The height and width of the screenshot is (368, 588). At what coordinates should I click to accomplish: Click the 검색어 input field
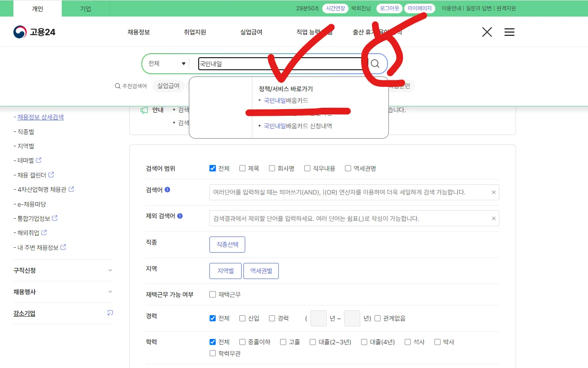point(354,192)
